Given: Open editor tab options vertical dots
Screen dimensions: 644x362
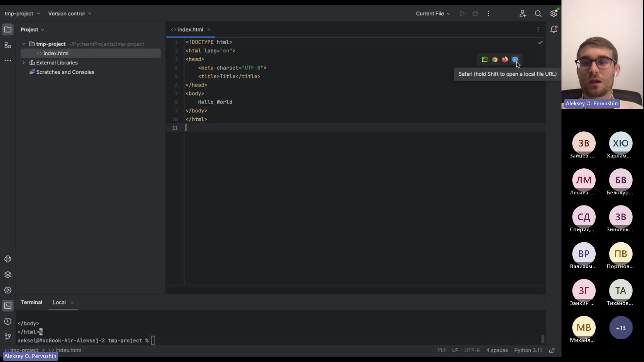Looking at the screenshot, I should (538, 29).
